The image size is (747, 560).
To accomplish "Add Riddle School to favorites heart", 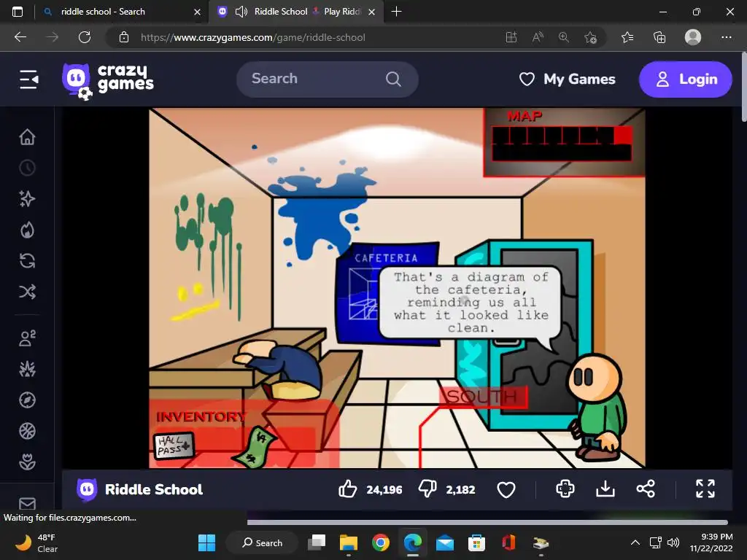I will (x=506, y=489).
